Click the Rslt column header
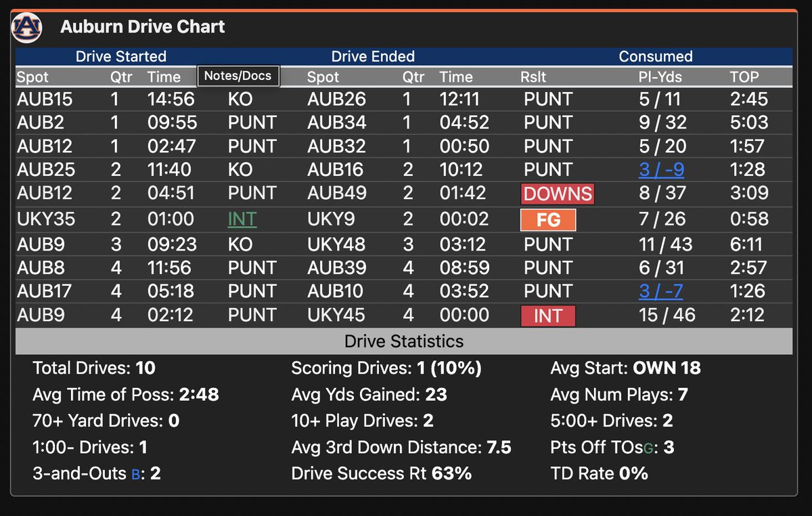812x516 pixels. pos(534,77)
